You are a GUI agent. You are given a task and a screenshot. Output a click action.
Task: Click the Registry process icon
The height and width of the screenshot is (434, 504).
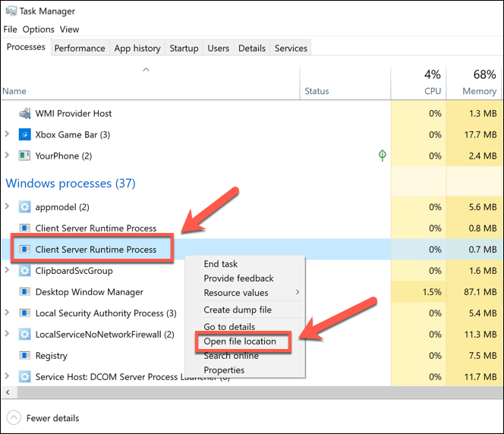click(x=24, y=356)
